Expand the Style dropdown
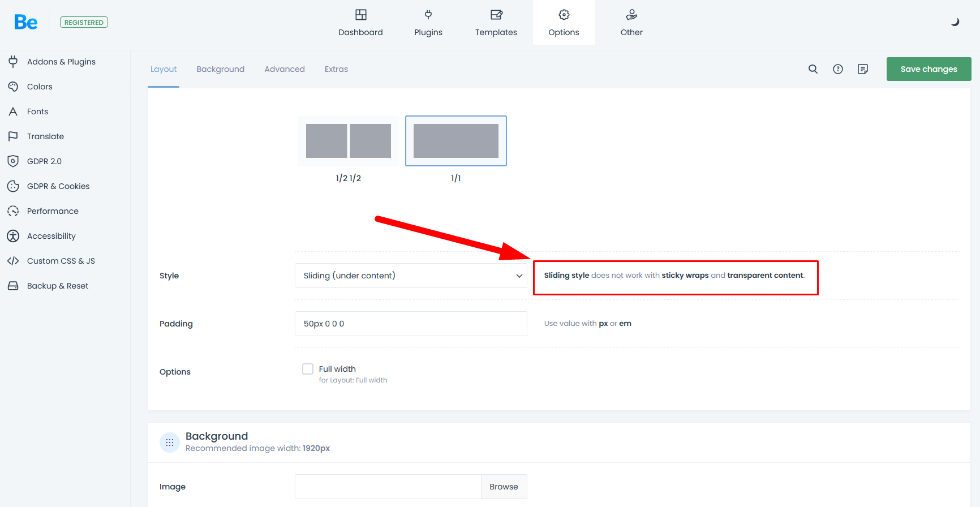This screenshot has height=507, width=980. [411, 276]
